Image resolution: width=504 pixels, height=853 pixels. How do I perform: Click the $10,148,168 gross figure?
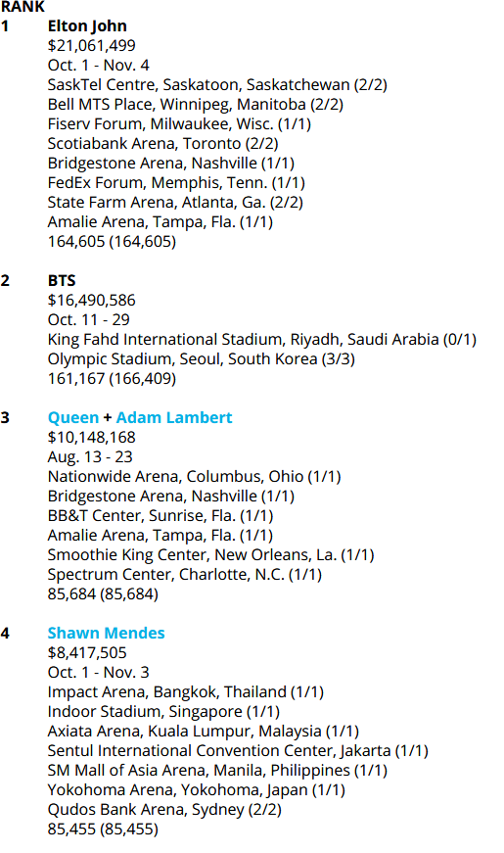(x=91, y=438)
